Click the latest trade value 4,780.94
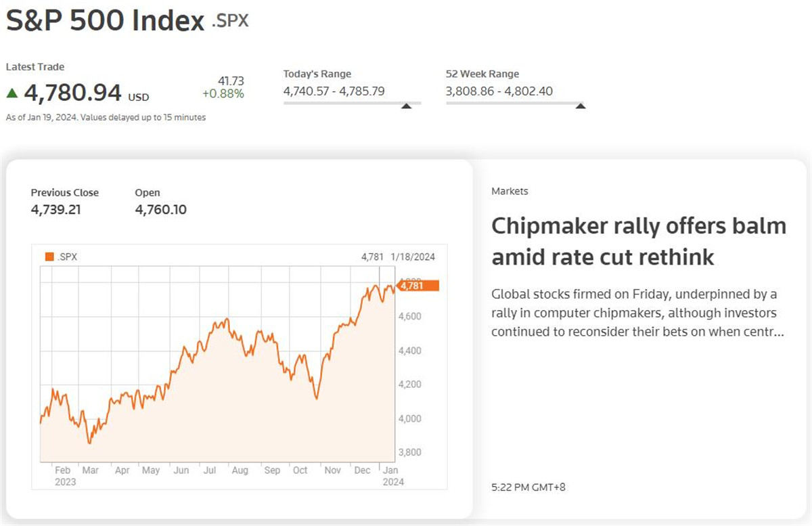Viewport: 812px width, 526px height. click(x=72, y=93)
